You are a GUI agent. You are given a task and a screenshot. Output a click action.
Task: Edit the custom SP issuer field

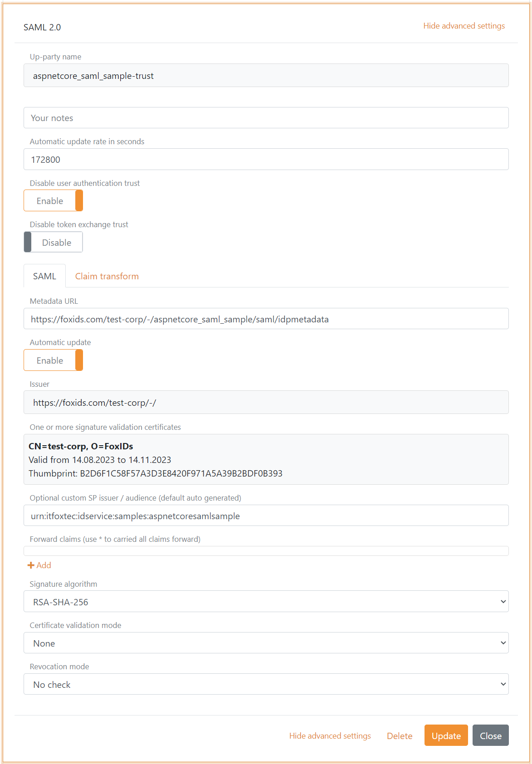(266, 516)
